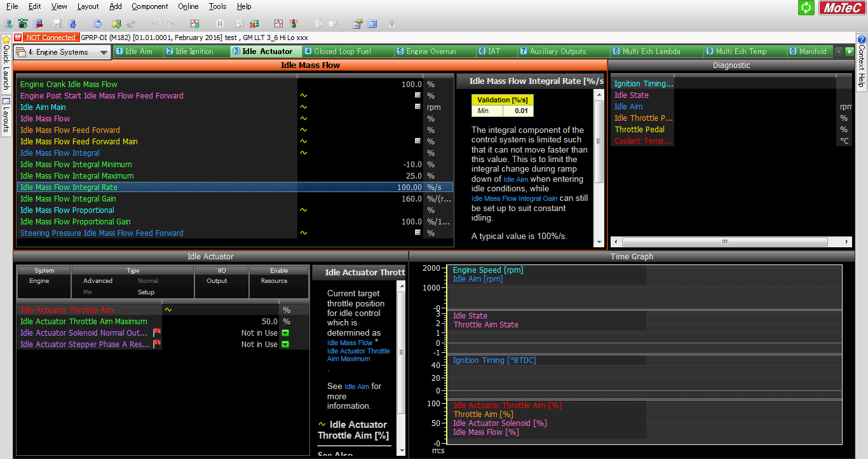Select Idle Mass Flow Integral Rate value field
The width and height of the screenshot is (868, 459).
(360, 187)
